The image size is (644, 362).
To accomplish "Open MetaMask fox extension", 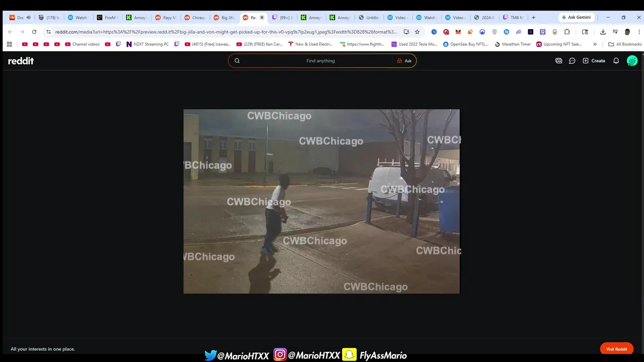I will click(458, 32).
